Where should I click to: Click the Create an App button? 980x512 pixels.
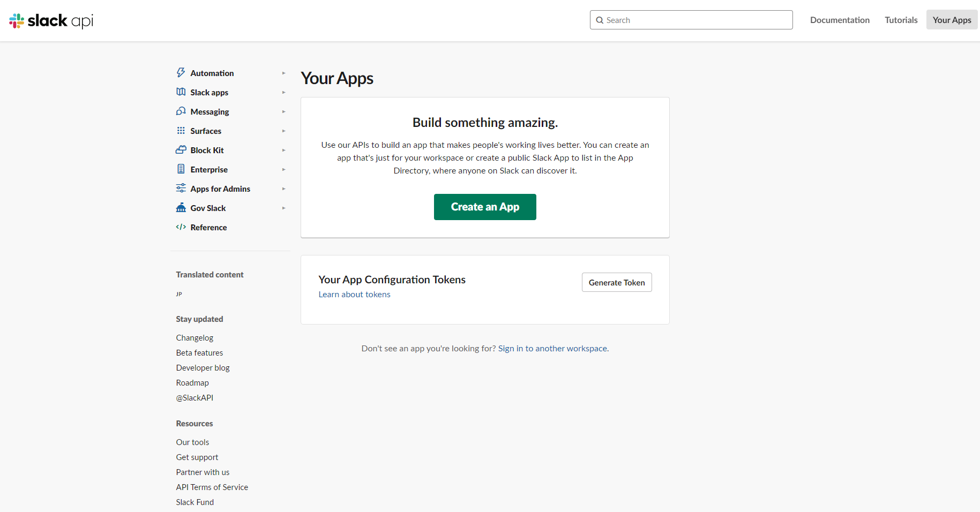[485, 207]
